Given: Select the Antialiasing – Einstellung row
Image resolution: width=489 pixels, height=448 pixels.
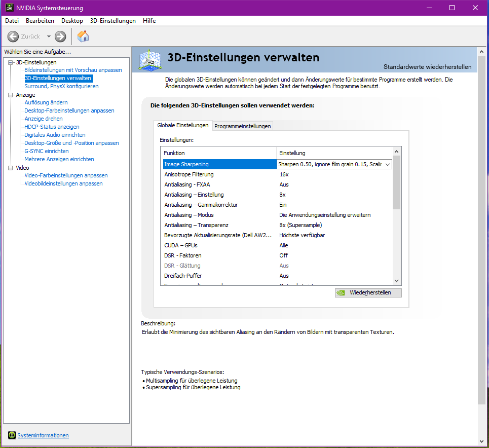Looking at the screenshot, I should coord(278,195).
